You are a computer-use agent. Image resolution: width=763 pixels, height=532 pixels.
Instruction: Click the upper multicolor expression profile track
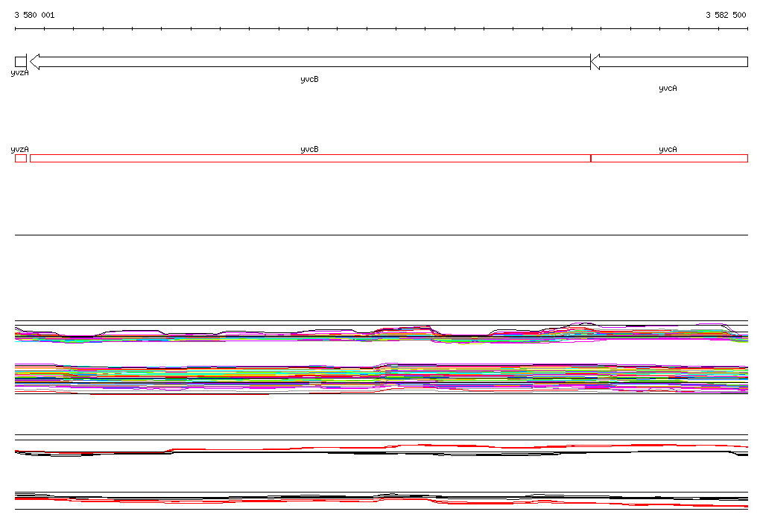click(x=381, y=334)
